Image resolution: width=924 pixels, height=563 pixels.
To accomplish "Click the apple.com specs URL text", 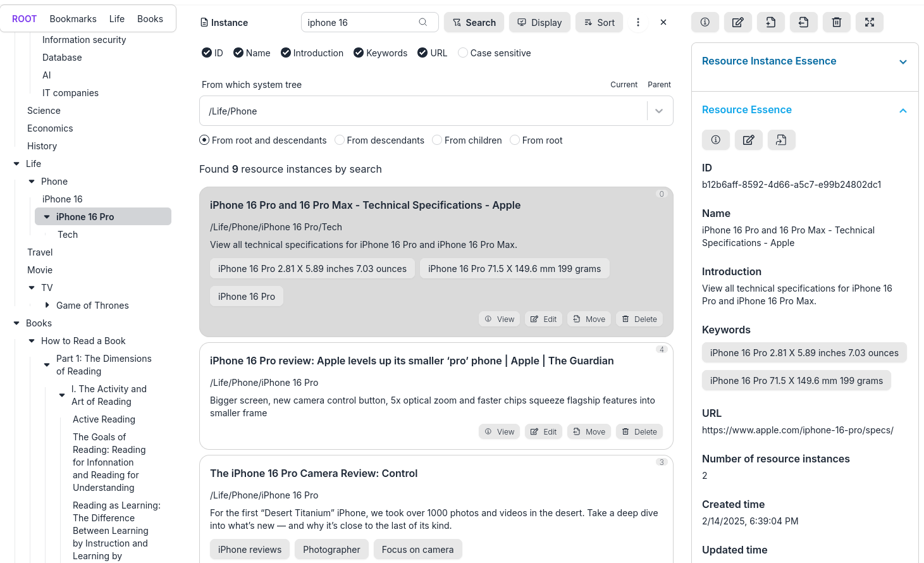I will click(x=798, y=430).
